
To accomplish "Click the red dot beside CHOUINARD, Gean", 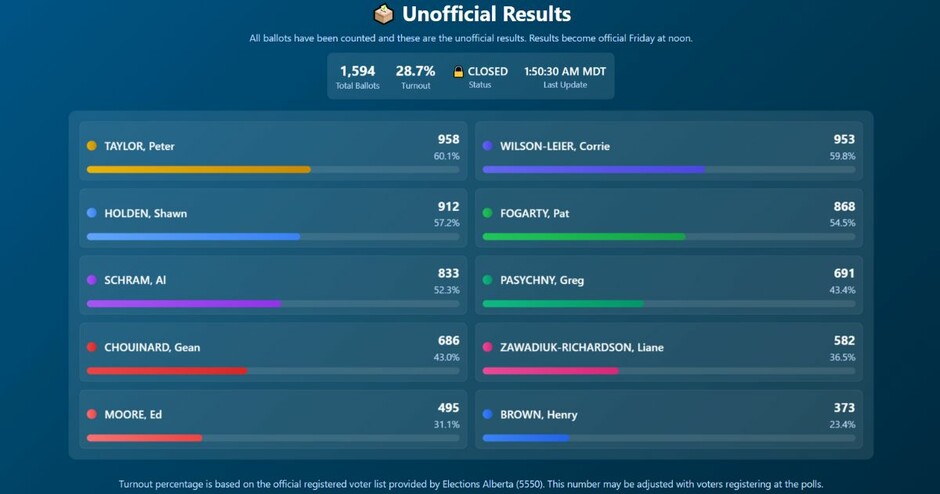I will click(92, 347).
